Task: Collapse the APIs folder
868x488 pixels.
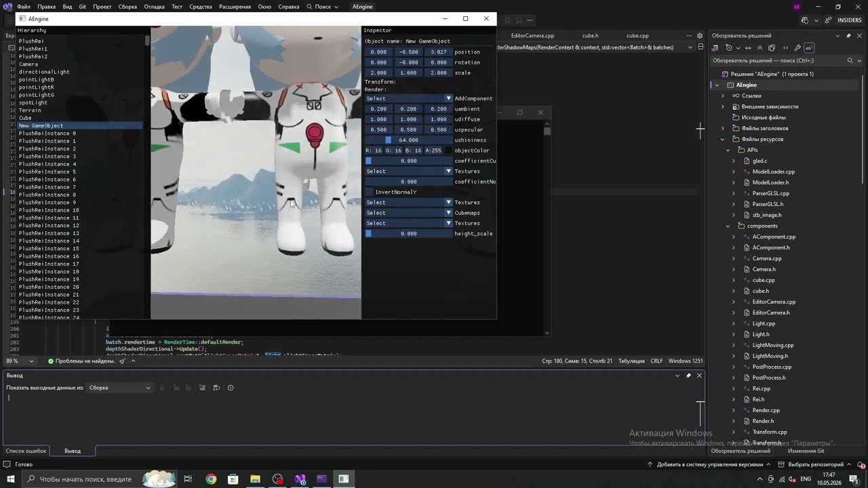Action: (x=728, y=150)
